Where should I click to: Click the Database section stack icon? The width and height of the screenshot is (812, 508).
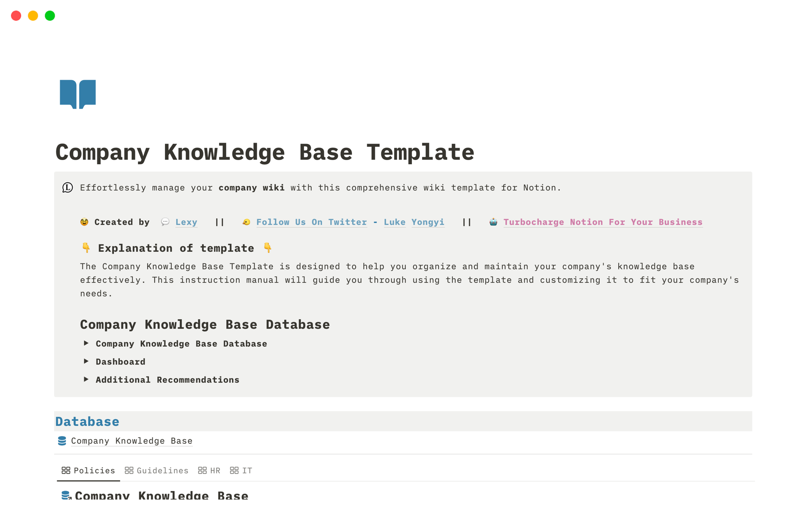[x=64, y=440]
